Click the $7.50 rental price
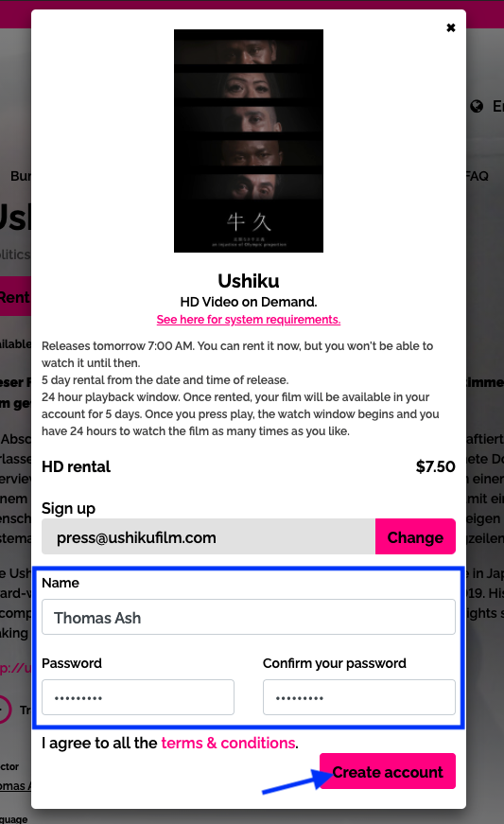Screen dimensions: 504x824 coord(435,466)
